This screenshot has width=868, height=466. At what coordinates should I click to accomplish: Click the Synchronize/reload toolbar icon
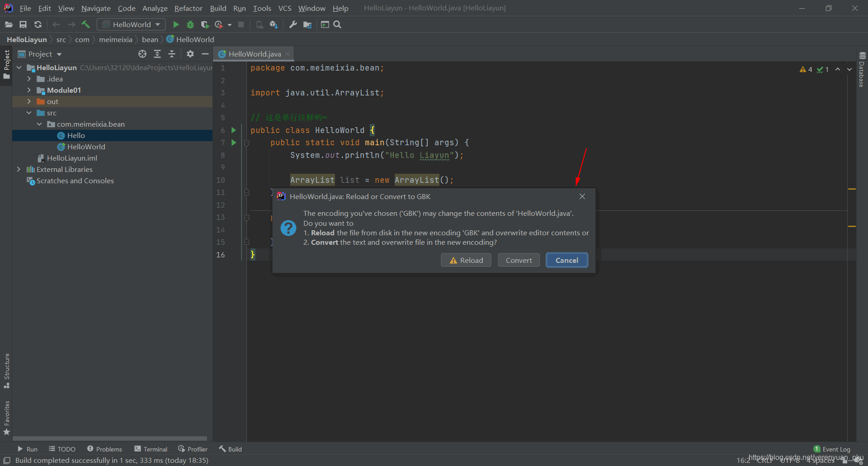click(x=38, y=24)
